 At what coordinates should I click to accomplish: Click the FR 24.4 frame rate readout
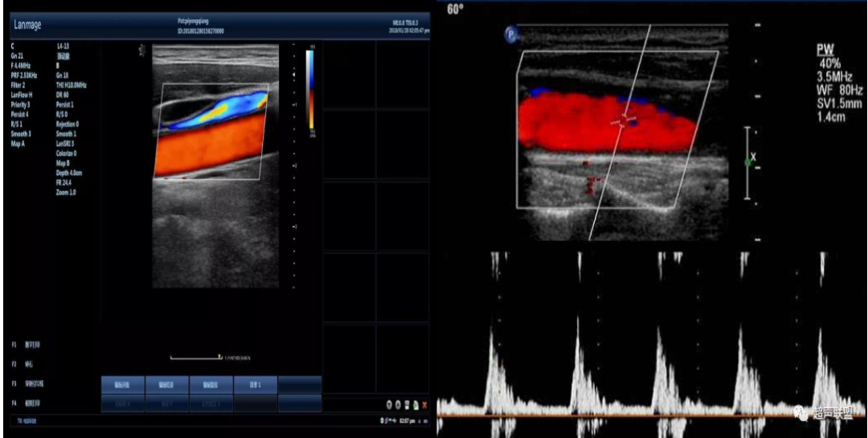[63, 182]
